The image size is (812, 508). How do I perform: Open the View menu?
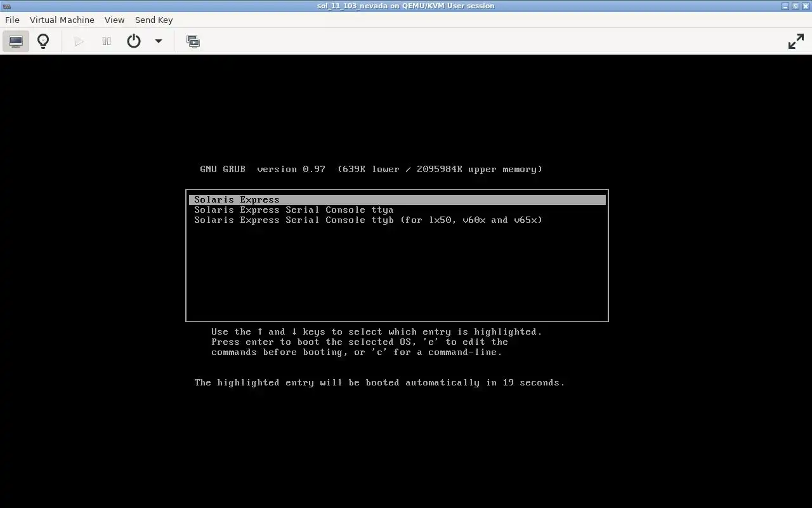coord(114,20)
